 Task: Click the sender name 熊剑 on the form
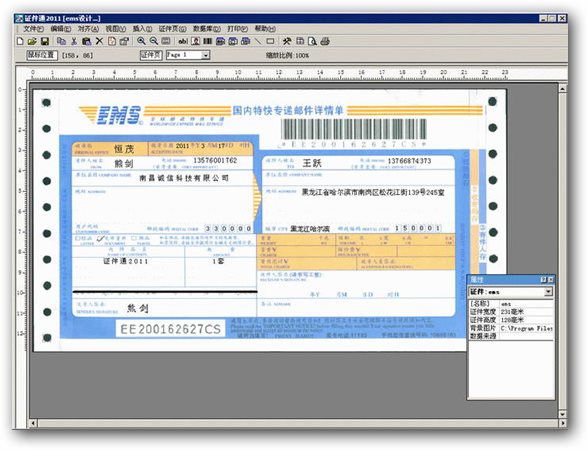[124, 164]
